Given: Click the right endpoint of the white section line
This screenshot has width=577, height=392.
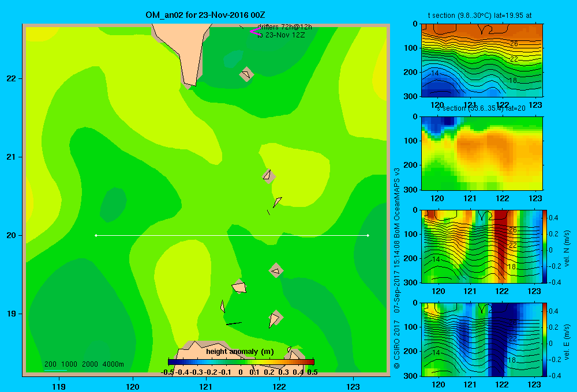Looking at the screenshot, I should pyautogui.click(x=368, y=235).
